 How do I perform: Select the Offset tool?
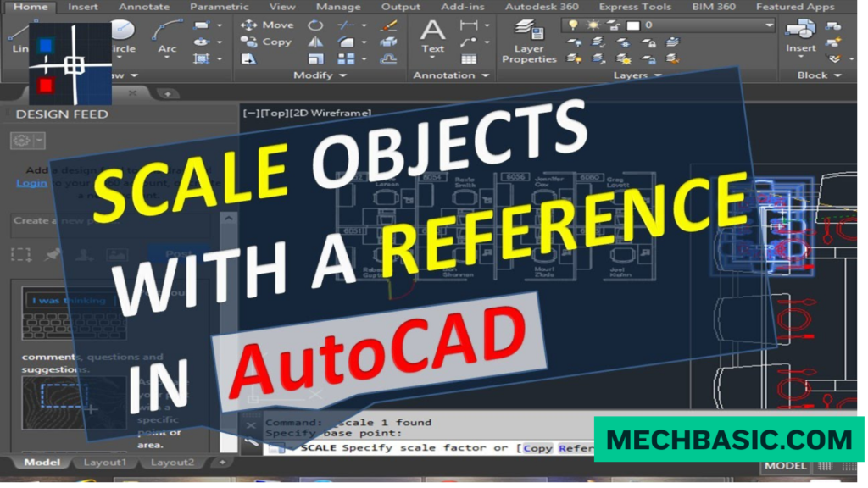pos(388,58)
